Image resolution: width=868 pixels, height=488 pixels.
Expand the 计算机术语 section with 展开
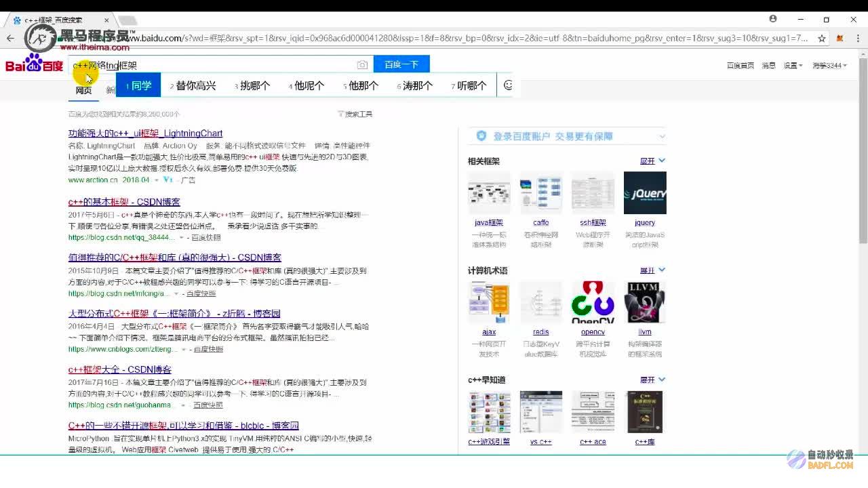[x=652, y=270]
